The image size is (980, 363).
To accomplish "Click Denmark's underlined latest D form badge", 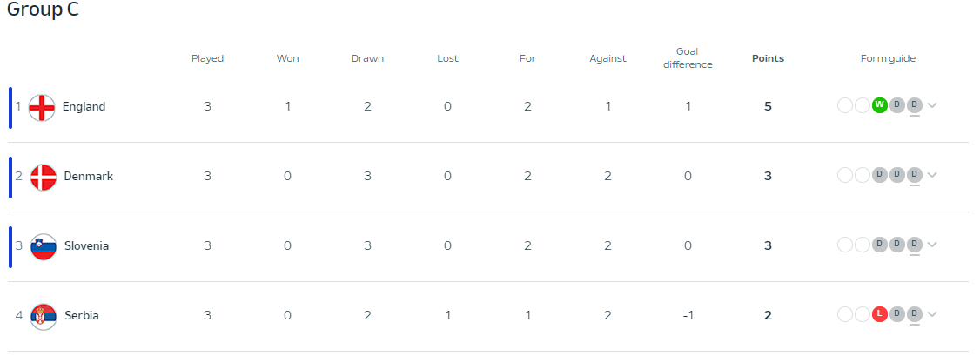I will click(x=915, y=174).
